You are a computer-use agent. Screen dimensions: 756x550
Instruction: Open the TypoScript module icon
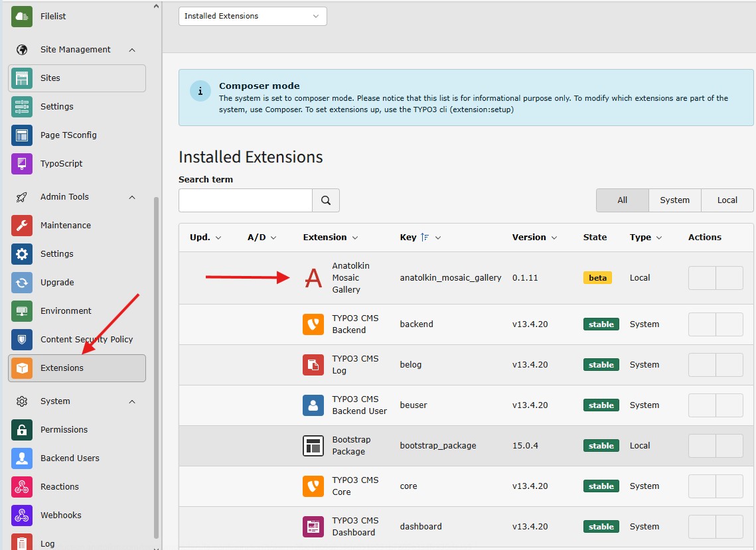pyautogui.click(x=22, y=164)
